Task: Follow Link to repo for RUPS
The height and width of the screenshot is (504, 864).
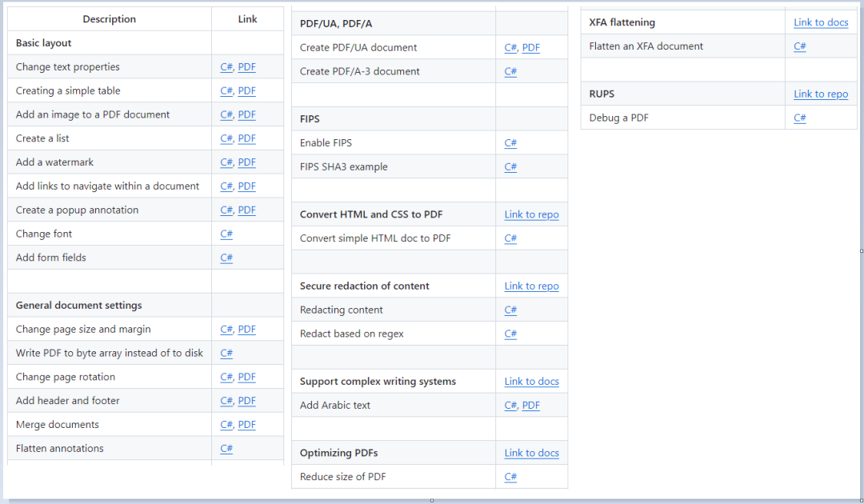Action: (821, 94)
